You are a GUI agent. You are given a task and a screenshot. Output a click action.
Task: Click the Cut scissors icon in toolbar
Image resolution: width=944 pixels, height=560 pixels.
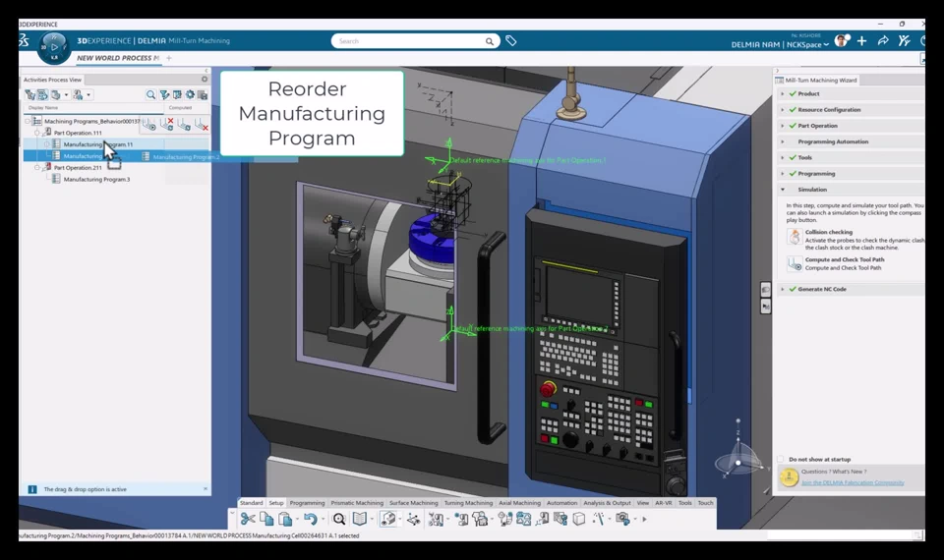[x=248, y=519]
